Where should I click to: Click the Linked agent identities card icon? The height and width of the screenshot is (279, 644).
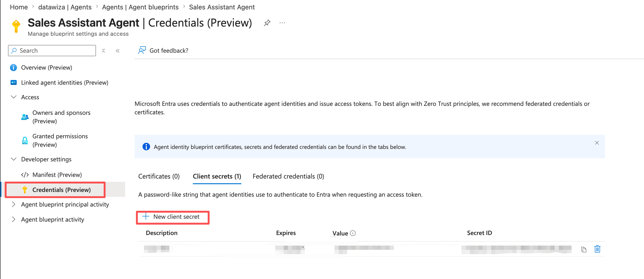coord(13,83)
